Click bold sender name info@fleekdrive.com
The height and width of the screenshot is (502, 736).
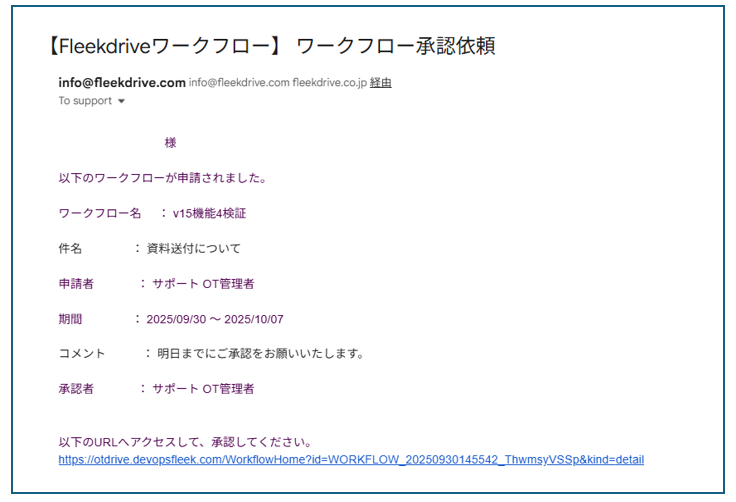tap(122, 83)
